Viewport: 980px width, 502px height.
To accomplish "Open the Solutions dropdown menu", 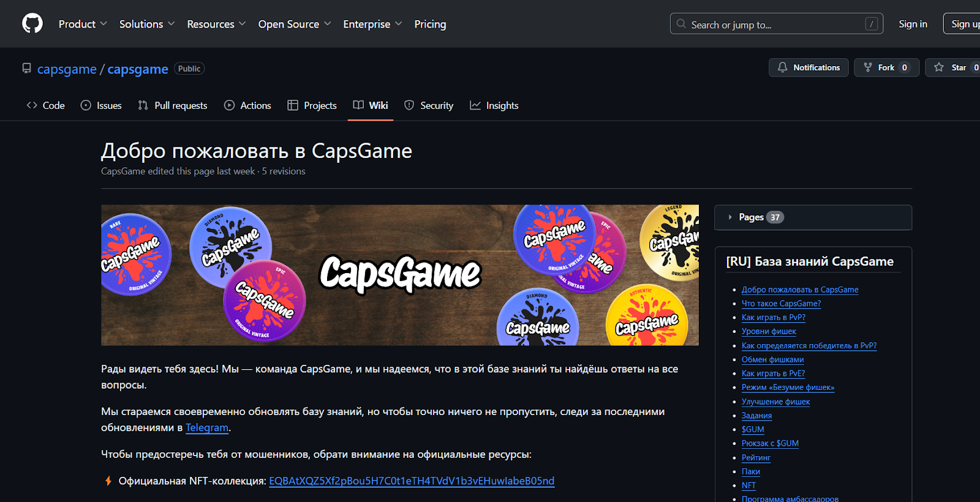I will coord(147,24).
